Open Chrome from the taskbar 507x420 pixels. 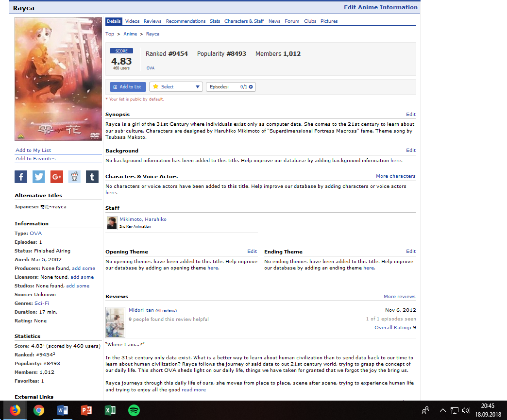[39, 410]
